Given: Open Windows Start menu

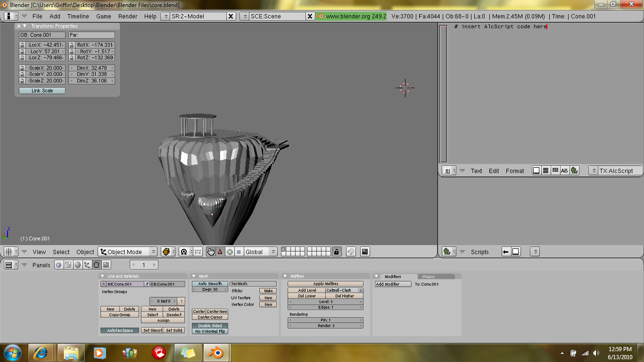Looking at the screenshot, I should click(x=12, y=352).
